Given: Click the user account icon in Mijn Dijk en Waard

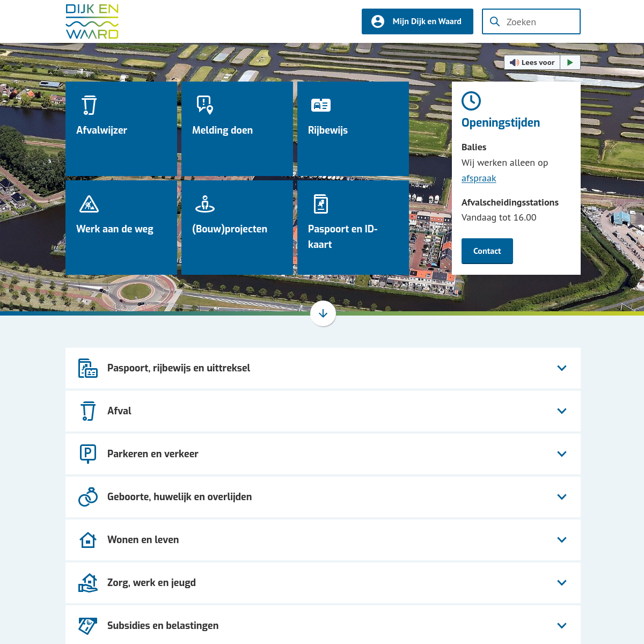Looking at the screenshot, I should tap(378, 21).
